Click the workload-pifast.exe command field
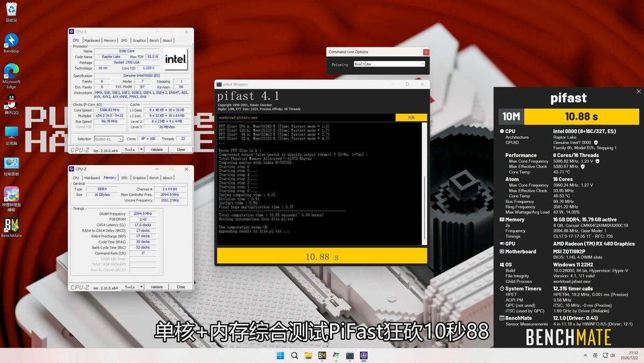The image size is (644, 363). click(306, 117)
